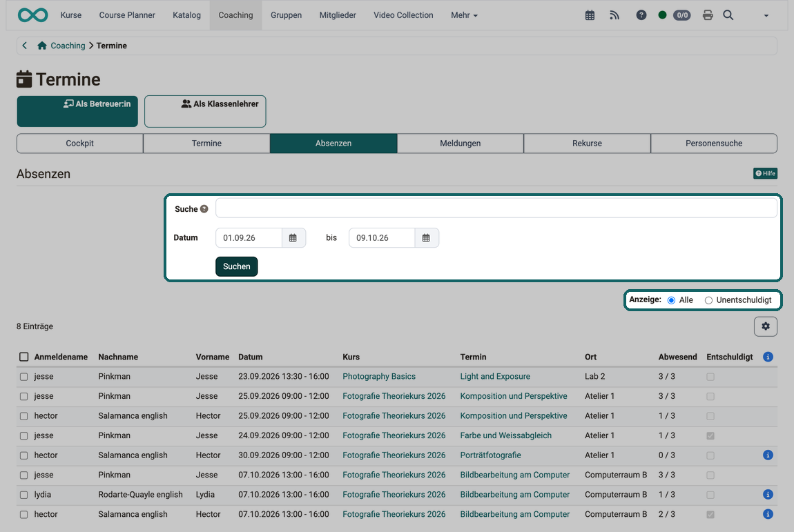Click the Suche text input field
Image resolution: width=794 pixels, height=532 pixels.
pyautogui.click(x=496, y=208)
